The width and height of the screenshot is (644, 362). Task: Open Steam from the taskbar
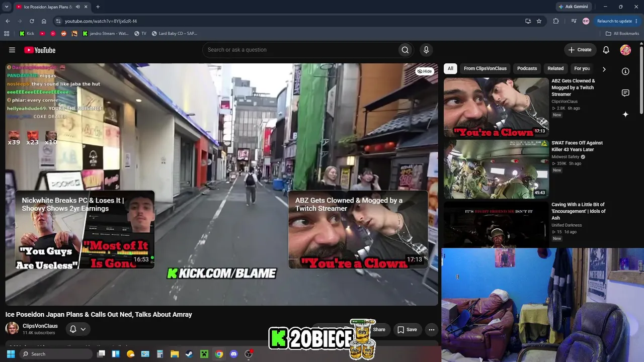click(x=189, y=354)
